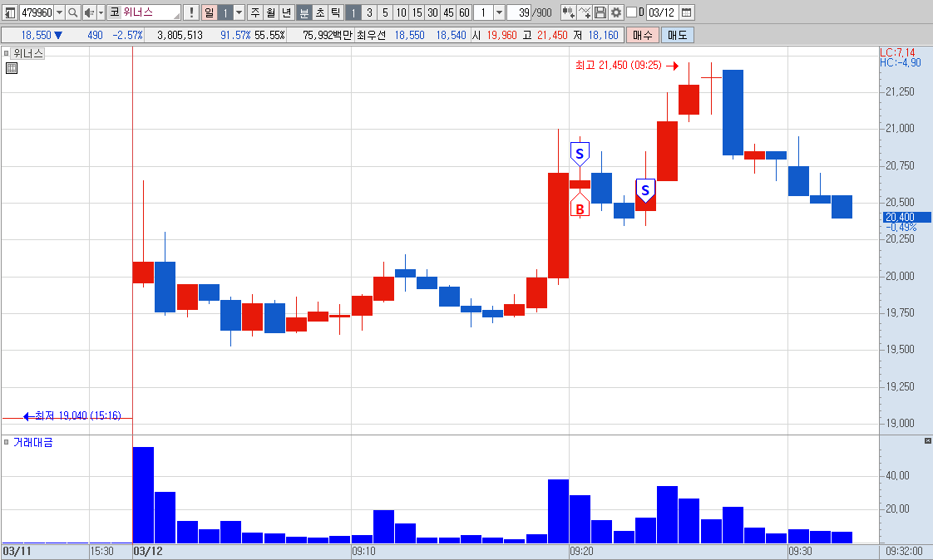This screenshot has width=933, height=560.
Task: Open the daily period number dropdown
Action: click(x=239, y=12)
